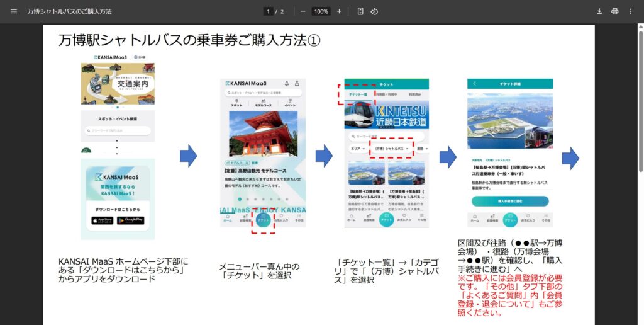Open the more actions three-dot menu
644x325 pixels.
[x=630, y=11]
